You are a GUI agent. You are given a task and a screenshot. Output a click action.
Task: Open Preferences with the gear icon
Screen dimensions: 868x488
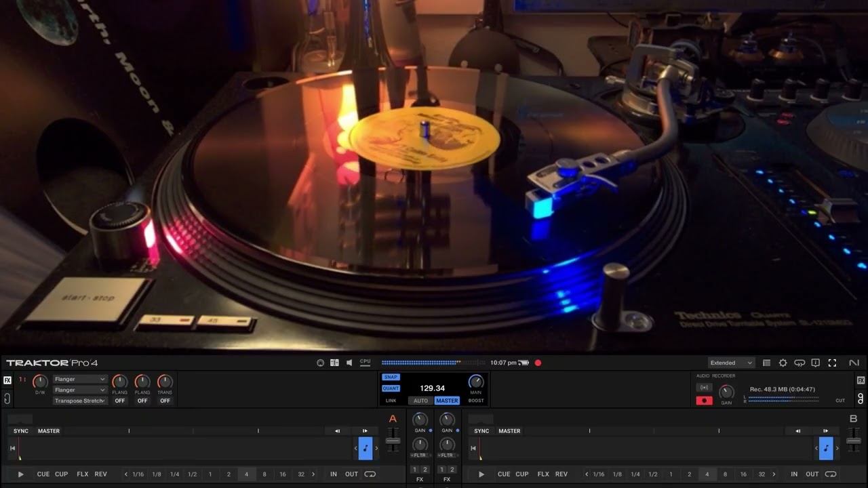click(783, 363)
